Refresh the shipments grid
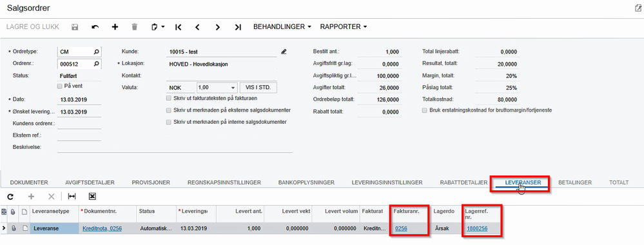The width and height of the screenshot is (644, 245). pos(11,197)
